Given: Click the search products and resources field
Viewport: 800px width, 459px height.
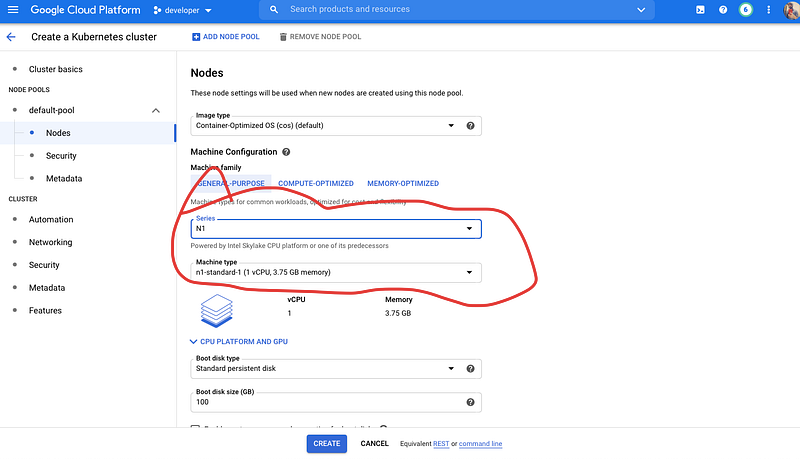Looking at the screenshot, I should coord(457,9).
